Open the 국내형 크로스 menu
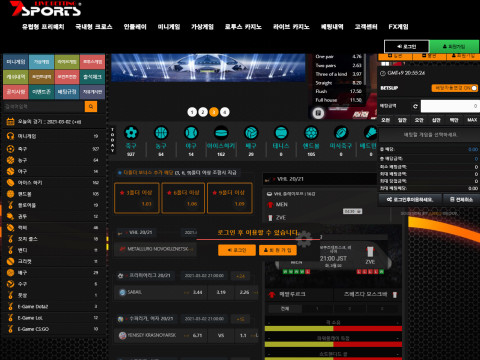Image resolution: width=480 pixels, height=360 pixels. coord(94,27)
